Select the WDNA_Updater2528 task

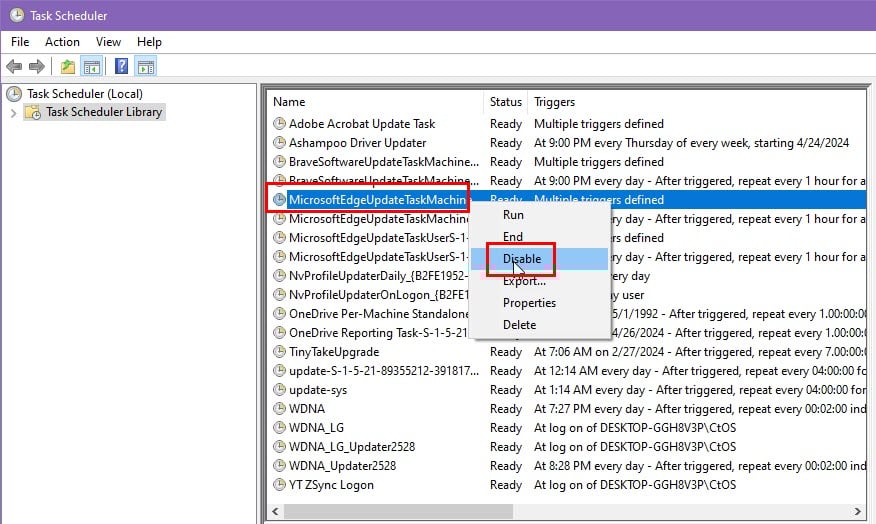342,465
